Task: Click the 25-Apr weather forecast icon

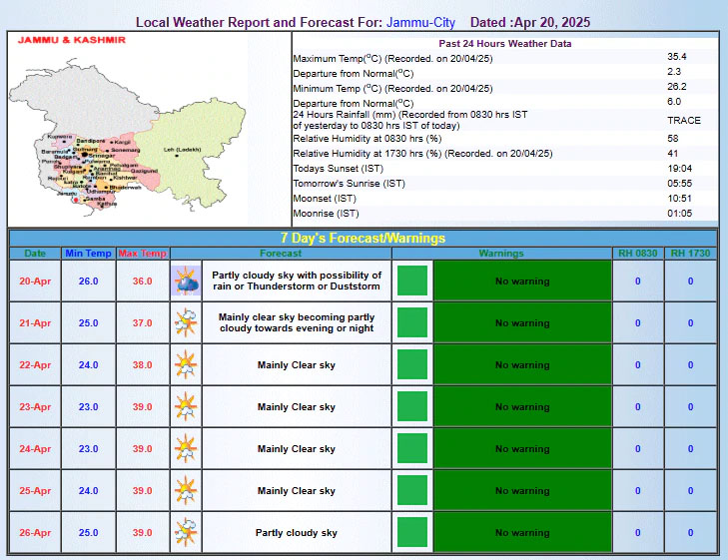Action: [x=186, y=491]
